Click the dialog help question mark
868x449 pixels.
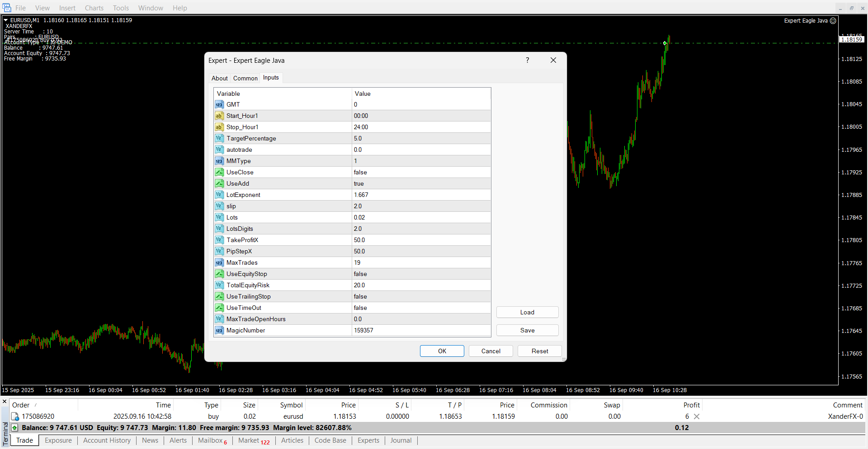527,61
